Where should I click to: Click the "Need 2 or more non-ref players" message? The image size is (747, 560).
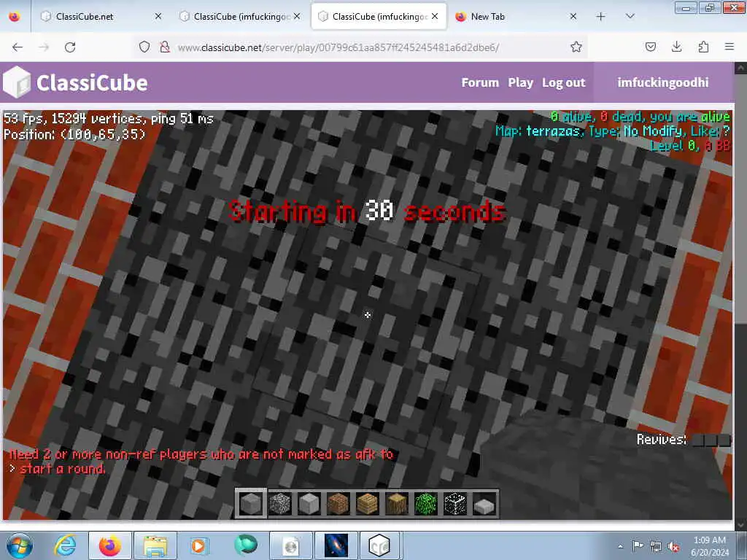pos(201,461)
